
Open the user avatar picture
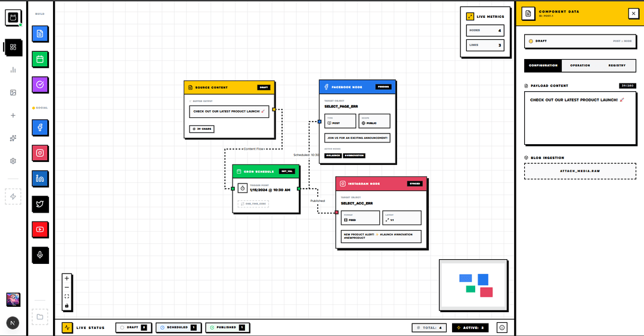pyautogui.click(x=13, y=300)
